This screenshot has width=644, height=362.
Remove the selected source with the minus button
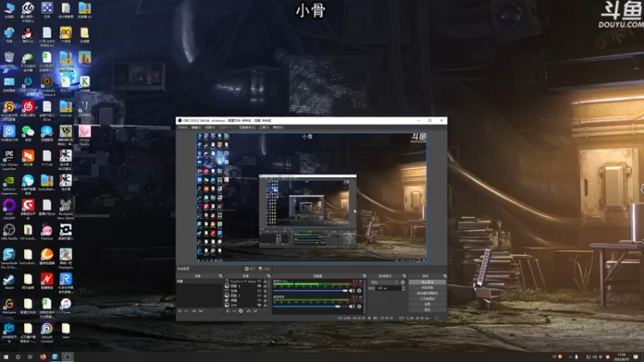234,311
